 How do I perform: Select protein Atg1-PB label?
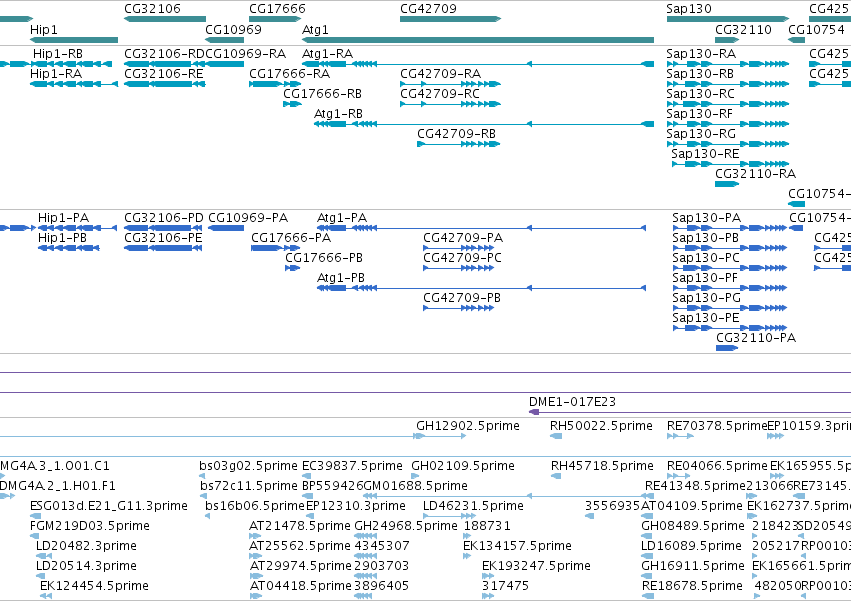coord(340,278)
